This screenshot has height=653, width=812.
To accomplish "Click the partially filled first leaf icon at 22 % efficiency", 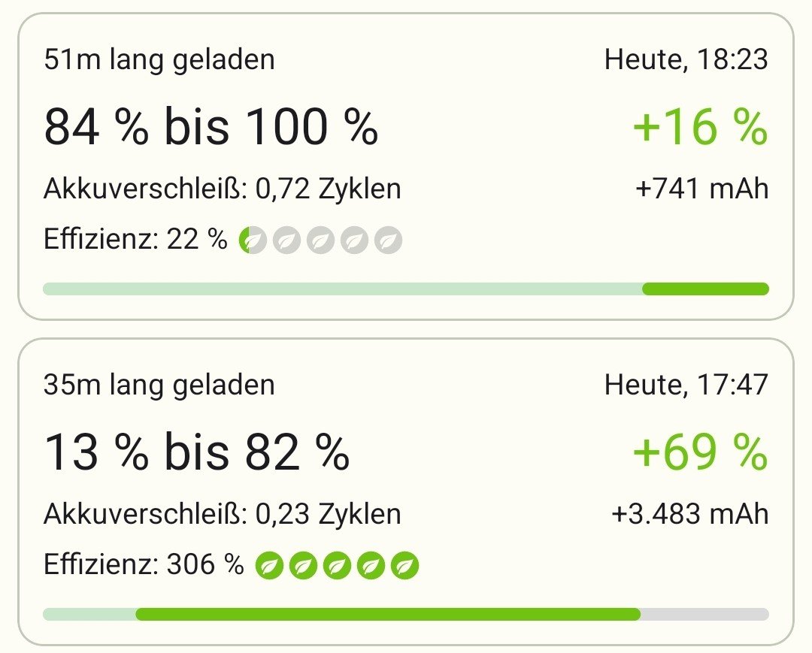I will (251, 240).
